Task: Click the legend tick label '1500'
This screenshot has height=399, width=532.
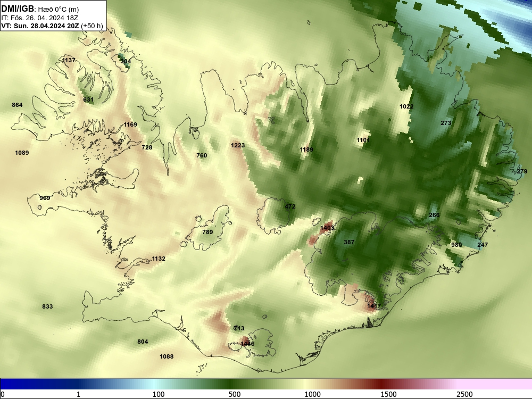Action: (388, 394)
